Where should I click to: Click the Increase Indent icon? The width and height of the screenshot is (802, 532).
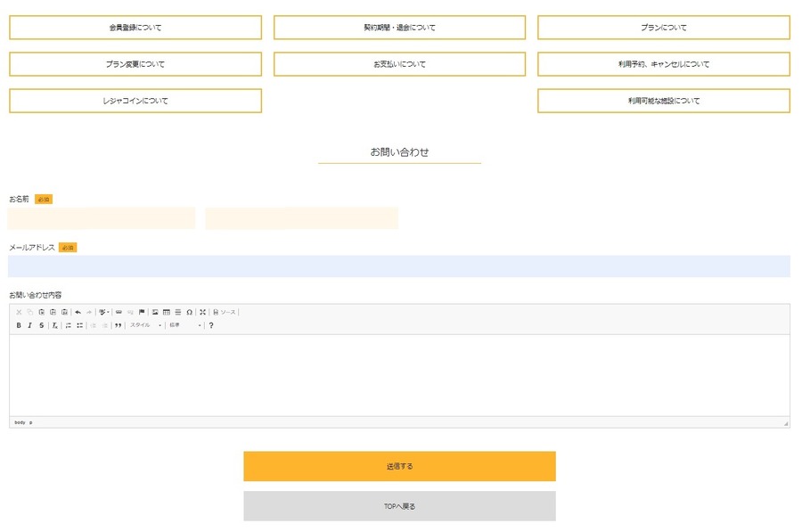104,325
